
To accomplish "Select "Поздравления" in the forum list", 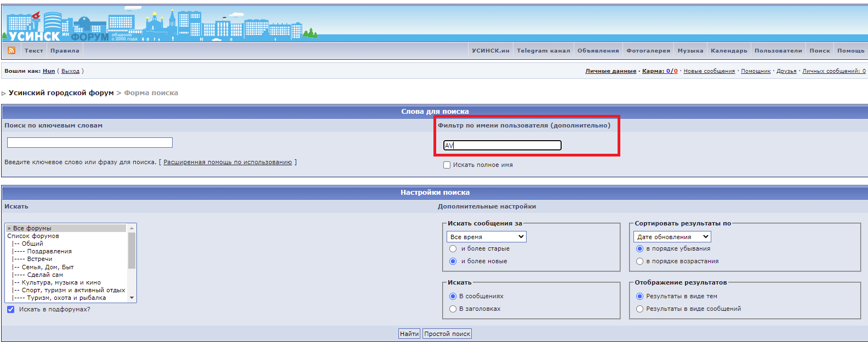I will 49,251.
